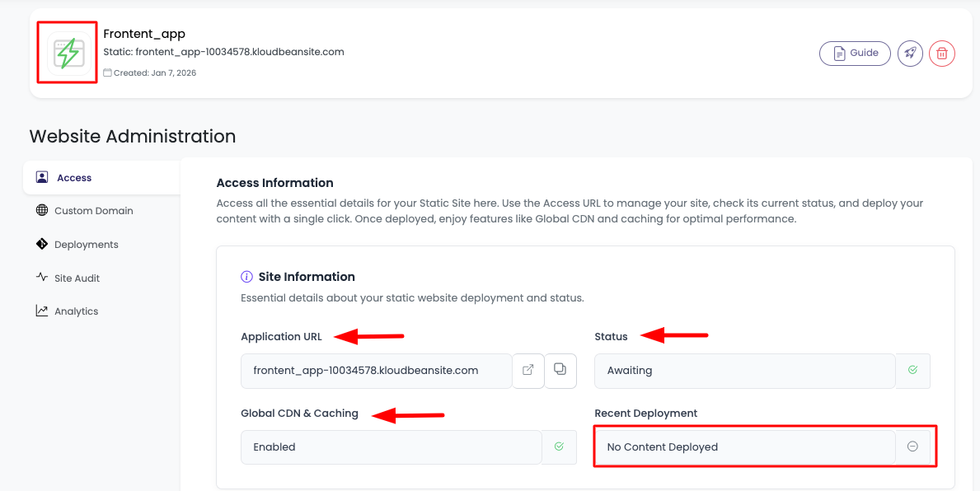
Task: Click the info icon next to Site Information
Action: 246,277
